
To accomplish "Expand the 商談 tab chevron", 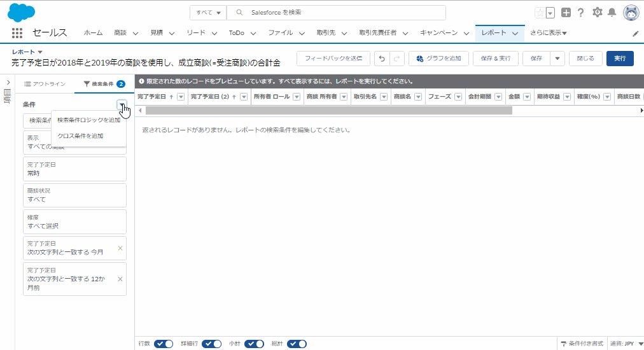I will click(x=135, y=33).
